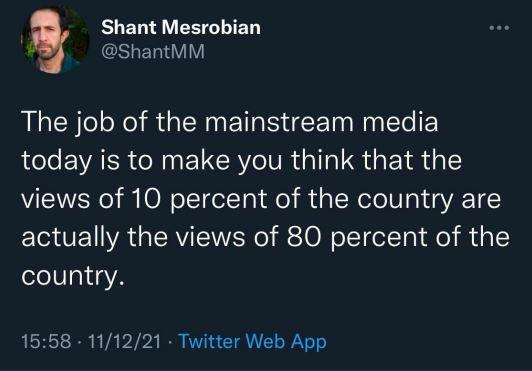The image size is (532, 371).
Task: Click the "80 percent" text in tweet
Action: 357,237
